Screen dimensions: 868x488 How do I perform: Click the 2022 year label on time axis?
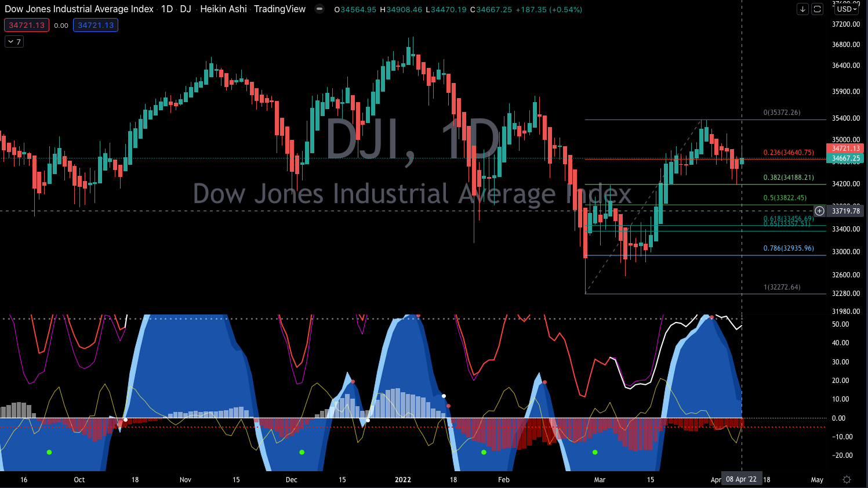pos(402,480)
